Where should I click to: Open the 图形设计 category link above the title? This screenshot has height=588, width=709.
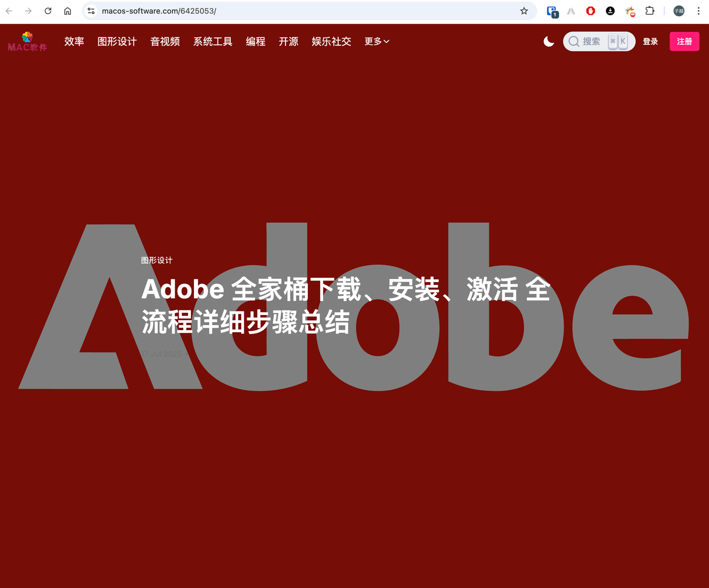pos(157,260)
